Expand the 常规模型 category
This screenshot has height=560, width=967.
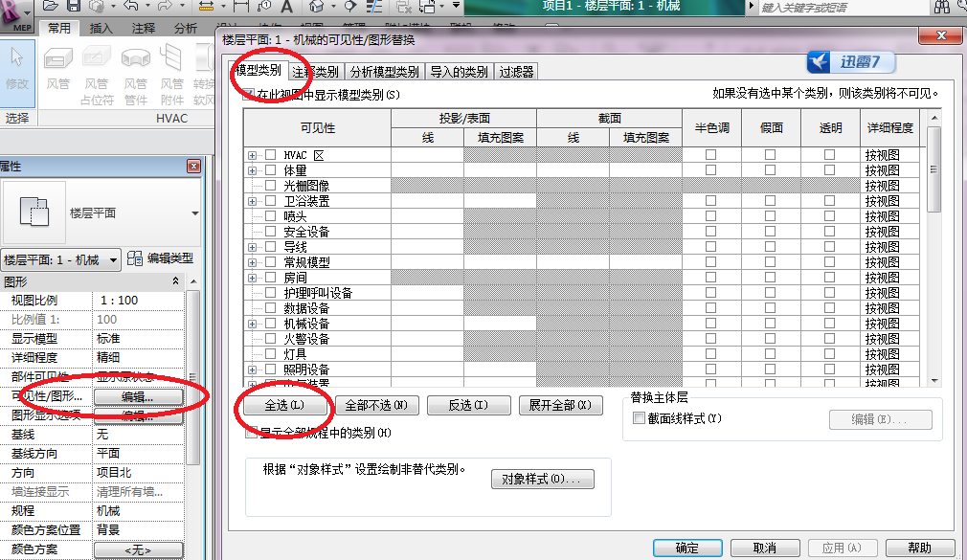[x=252, y=262]
